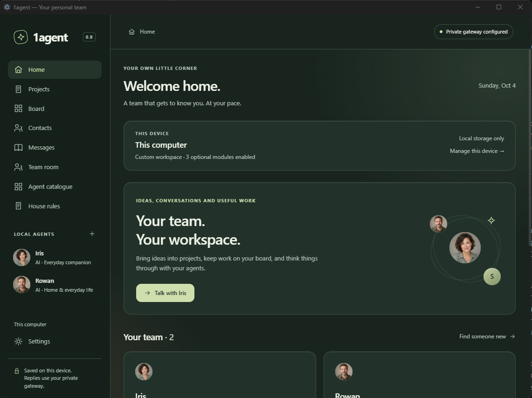532x398 pixels.
Task: Open Rowan avatar in Local Agents list
Action: (x=22, y=285)
